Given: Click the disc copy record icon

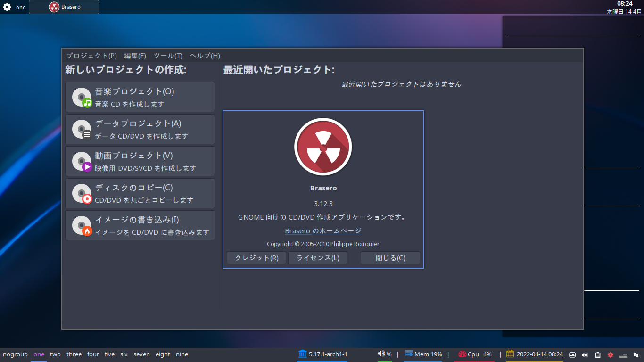Looking at the screenshot, I should click(82, 194).
